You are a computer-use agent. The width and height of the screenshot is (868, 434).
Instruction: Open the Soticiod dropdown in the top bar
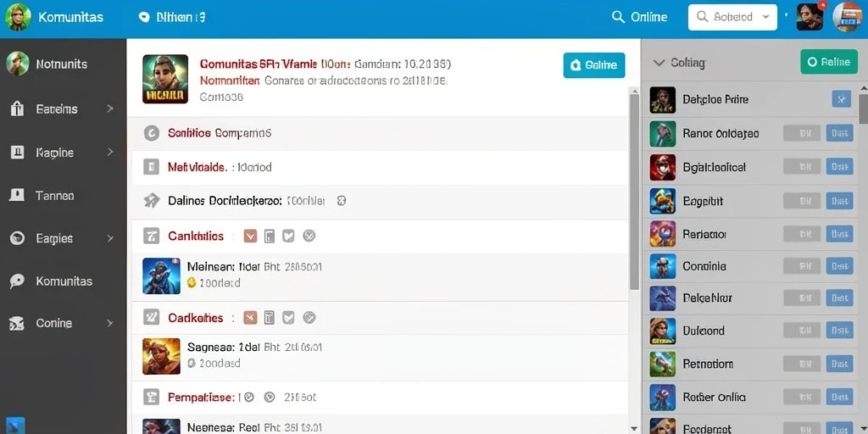732,17
